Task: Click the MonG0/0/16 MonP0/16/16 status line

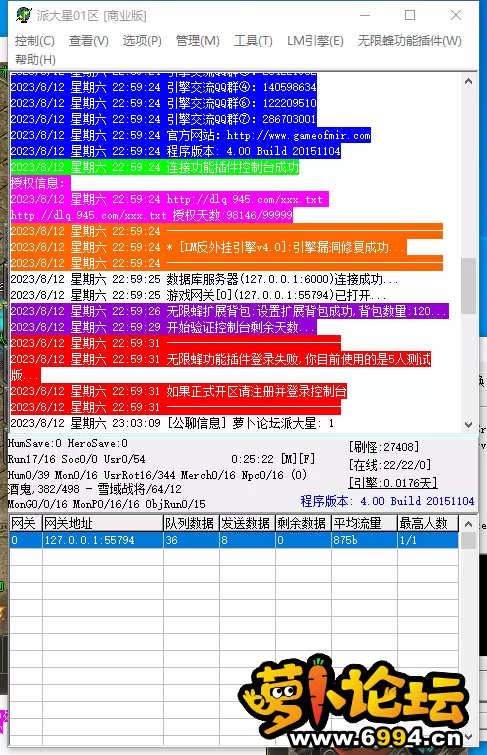Action: tap(106, 504)
